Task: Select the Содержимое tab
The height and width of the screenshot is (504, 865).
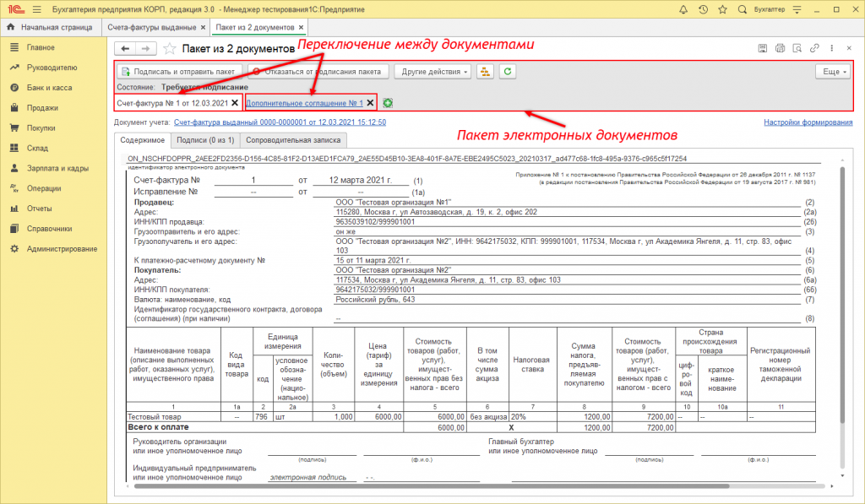Action: (x=142, y=140)
